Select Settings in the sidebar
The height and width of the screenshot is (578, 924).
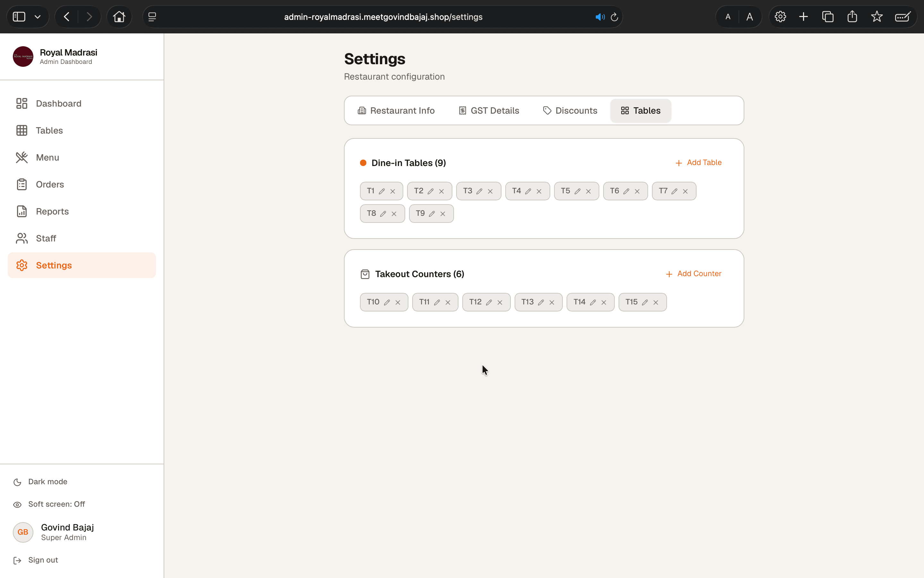coord(82,265)
